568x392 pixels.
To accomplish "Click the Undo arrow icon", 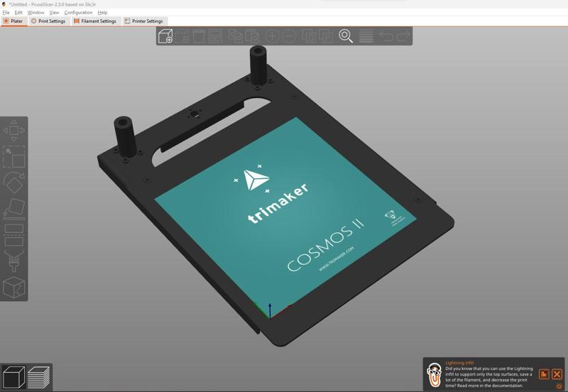I will (x=386, y=36).
